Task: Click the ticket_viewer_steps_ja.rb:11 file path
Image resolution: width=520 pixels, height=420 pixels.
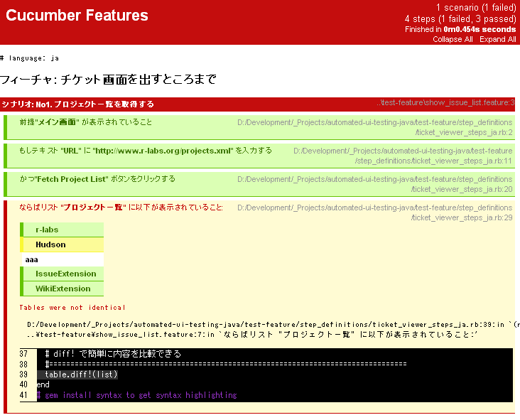Action: click(403, 156)
